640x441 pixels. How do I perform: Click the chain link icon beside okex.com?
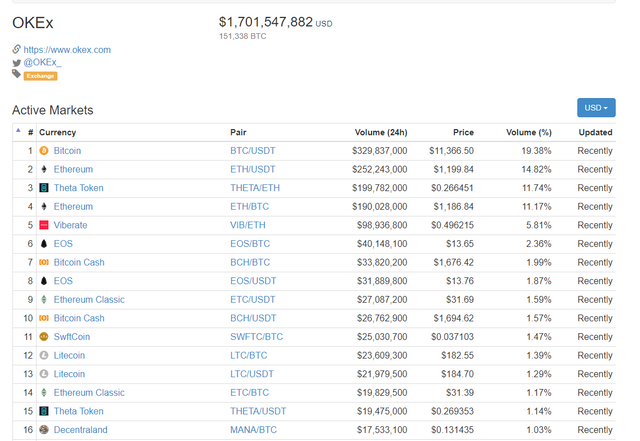coord(16,49)
